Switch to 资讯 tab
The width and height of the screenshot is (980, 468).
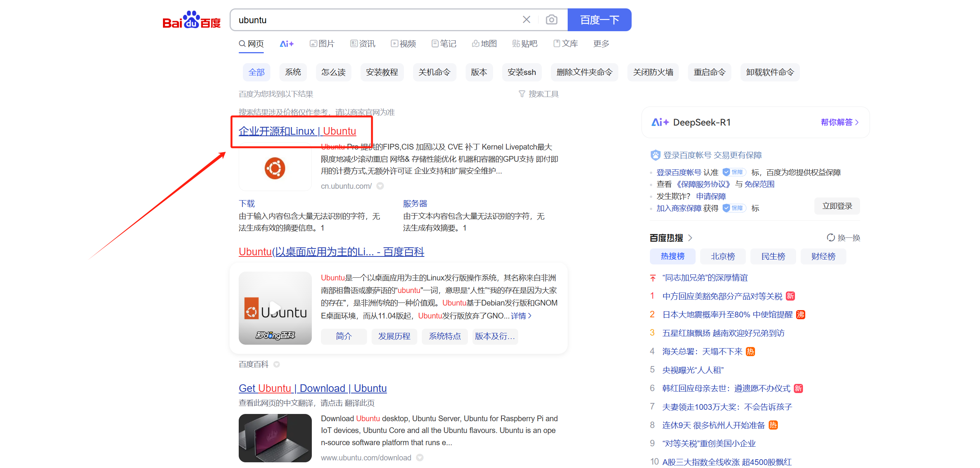[363, 44]
